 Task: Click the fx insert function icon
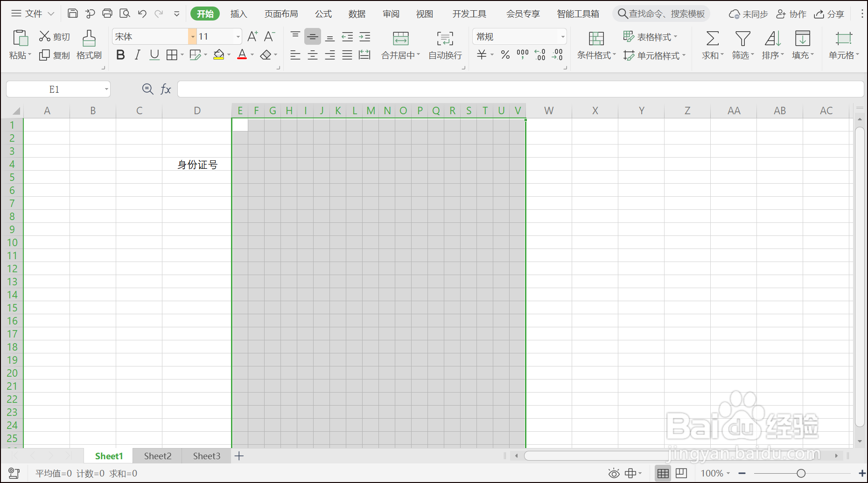click(x=166, y=89)
